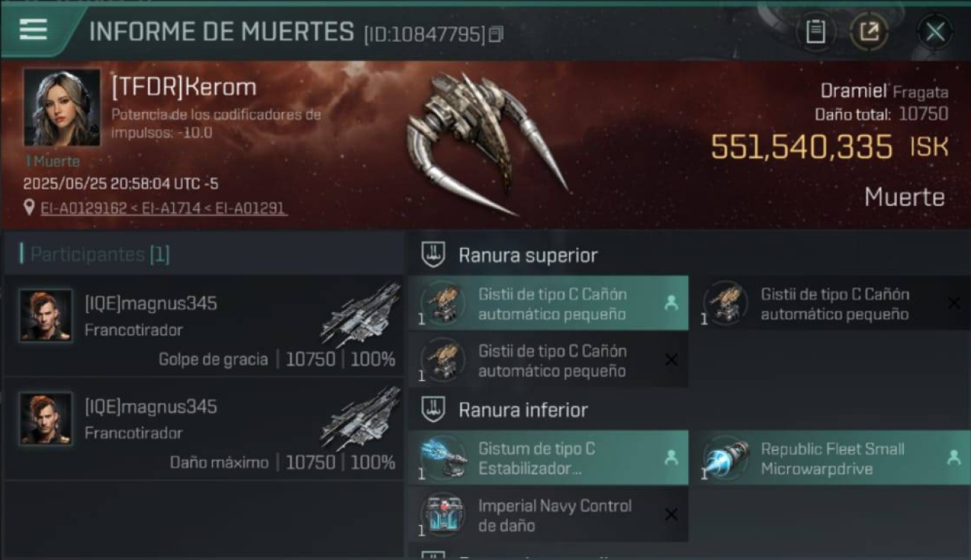Select the Imperial Navy Control de daño item

548,515
